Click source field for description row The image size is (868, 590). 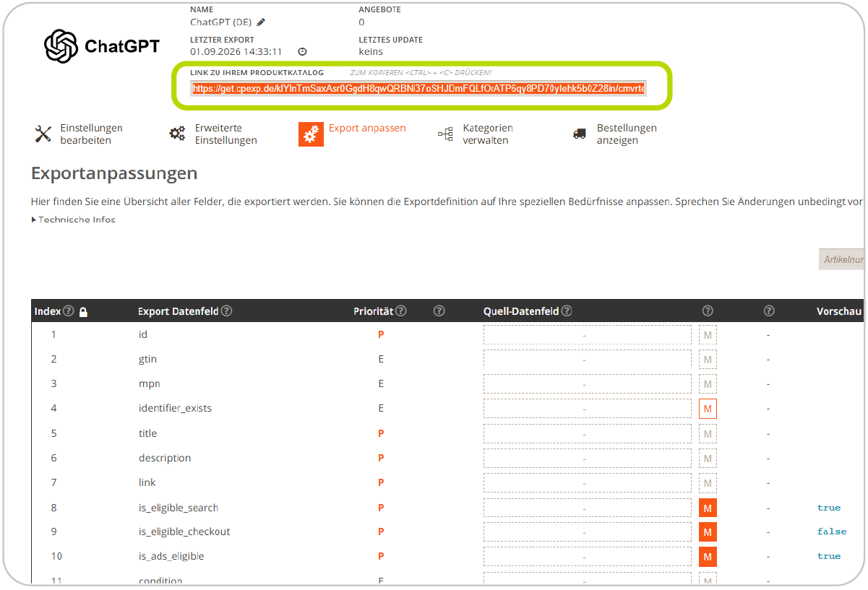tap(588, 459)
